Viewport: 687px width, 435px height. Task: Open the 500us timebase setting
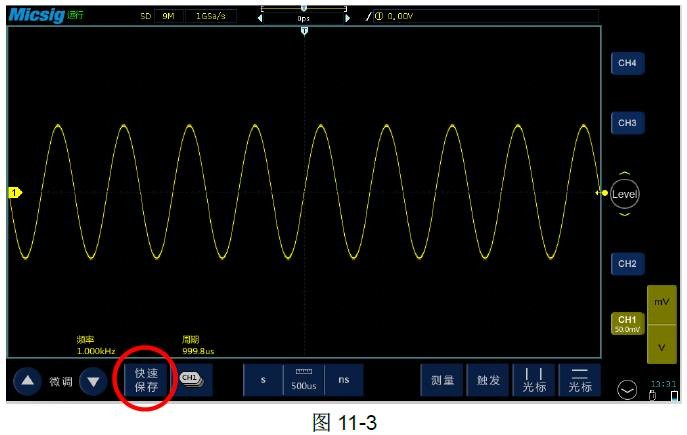[303, 380]
